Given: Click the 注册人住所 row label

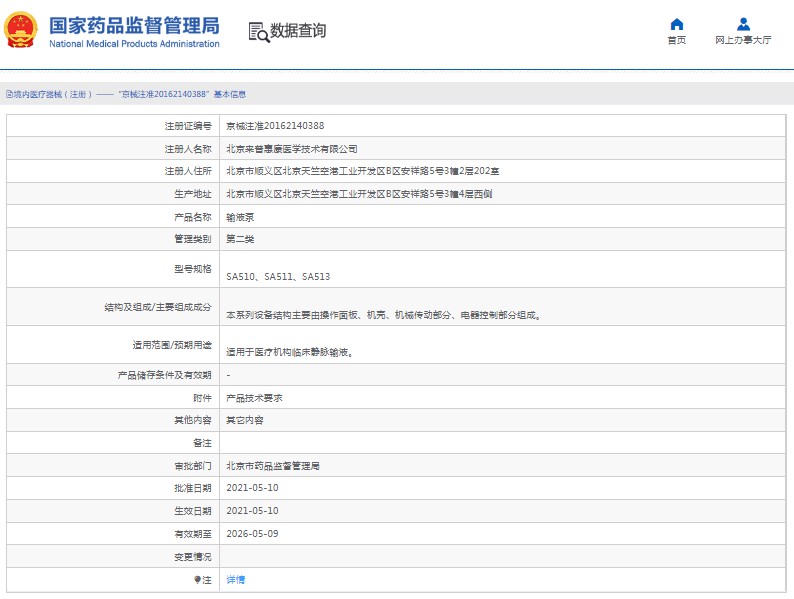Looking at the screenshot, I should tap(188, 171).
